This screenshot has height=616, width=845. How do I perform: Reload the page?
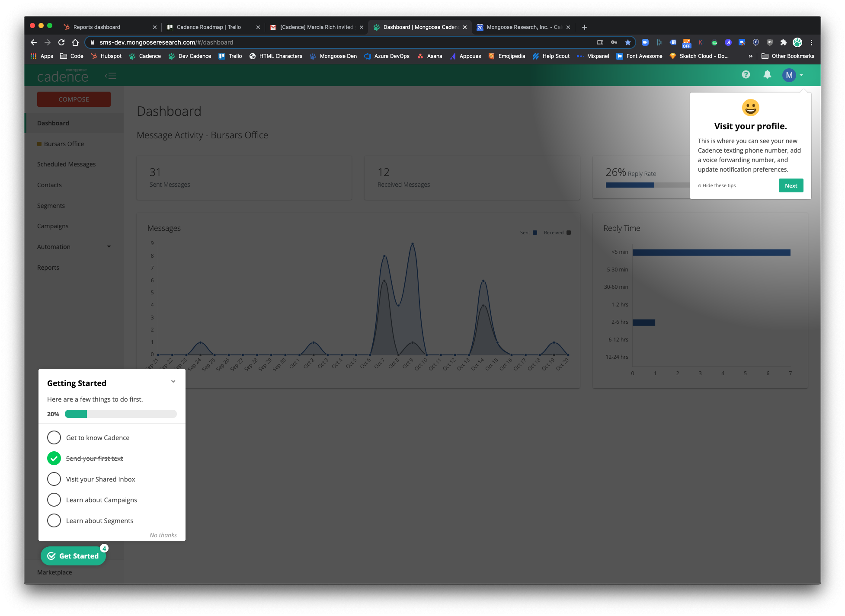click(x=61, y=42)
